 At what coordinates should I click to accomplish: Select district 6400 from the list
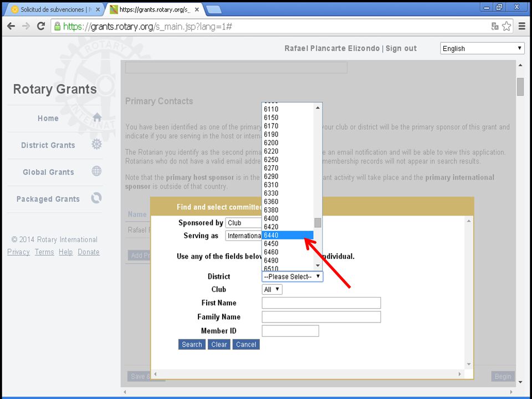click(288, 218)
